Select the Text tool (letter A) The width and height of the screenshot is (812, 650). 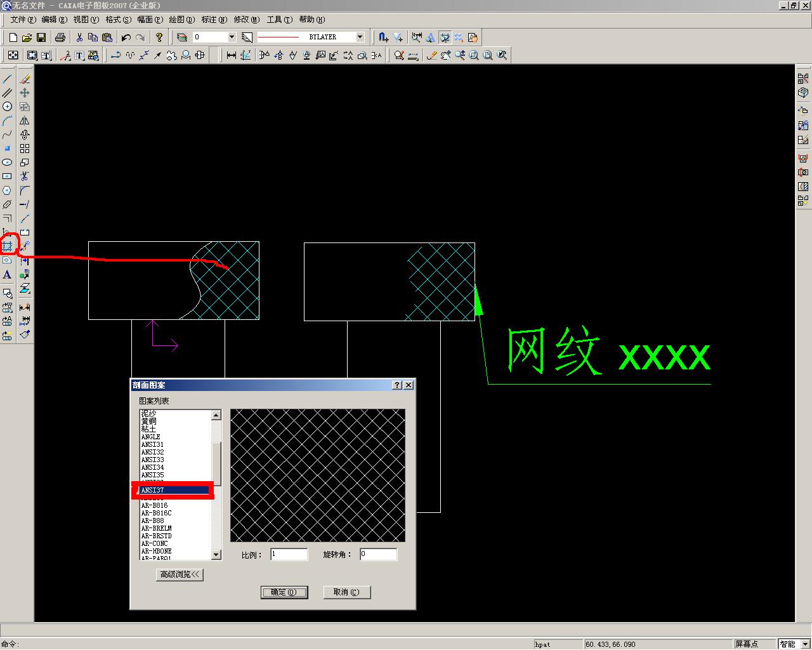click(x=7, y=275)
